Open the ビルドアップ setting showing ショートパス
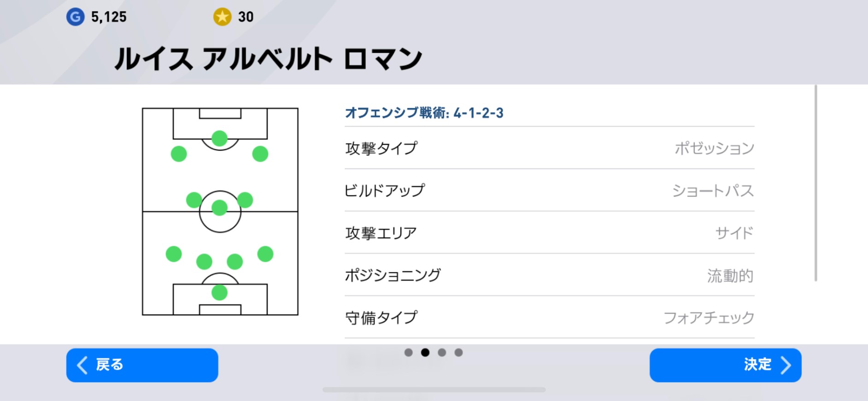 [548, 190]
